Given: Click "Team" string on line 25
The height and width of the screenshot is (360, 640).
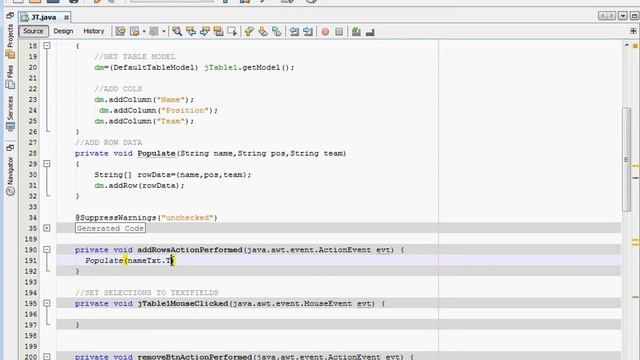Looking at the screenshot, I should 170,121.
